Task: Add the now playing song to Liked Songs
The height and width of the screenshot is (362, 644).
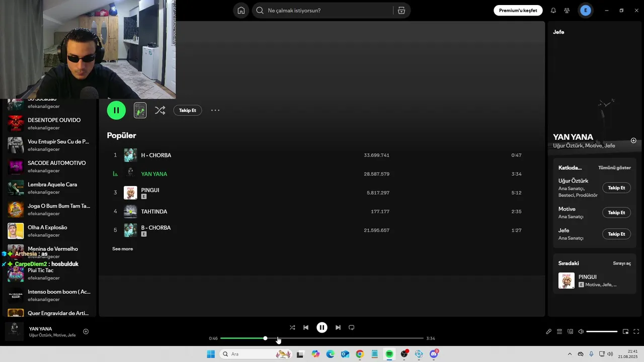Action: pyautogui.click(x=86, y=331)
